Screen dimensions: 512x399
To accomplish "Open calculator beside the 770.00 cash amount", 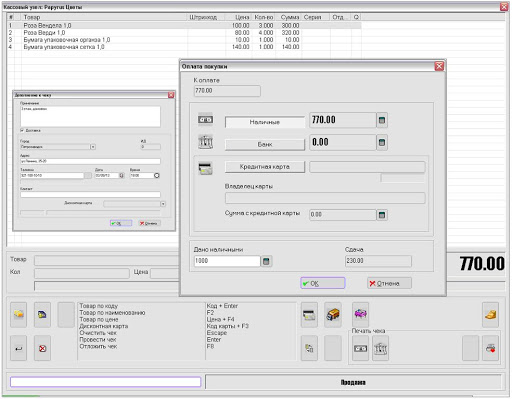I will click(x=382, y=120).
